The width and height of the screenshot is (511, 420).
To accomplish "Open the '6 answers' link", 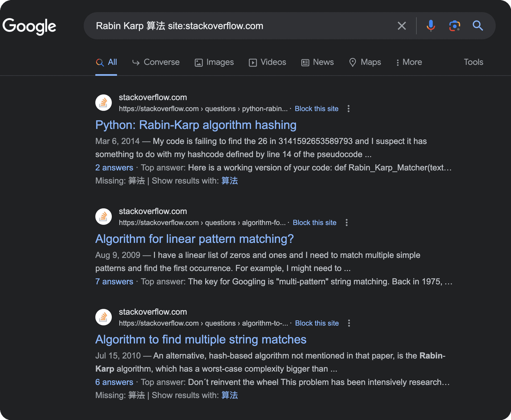I will [x=114, y=382].
